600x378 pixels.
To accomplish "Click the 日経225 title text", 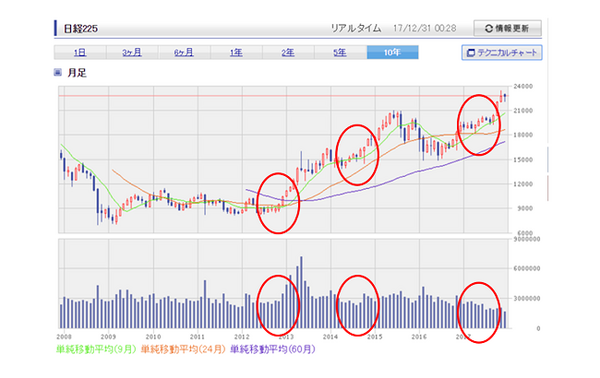I will coord(81,29).
